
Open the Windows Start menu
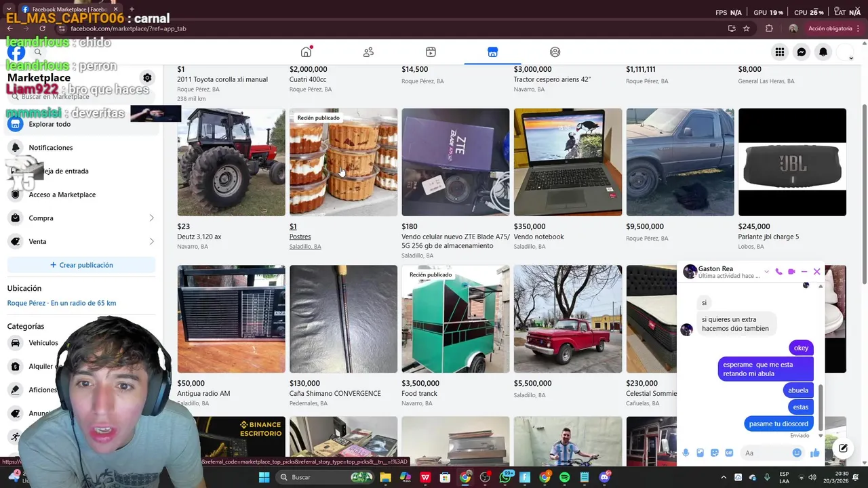pyautogui.click(x=264, y=477)
